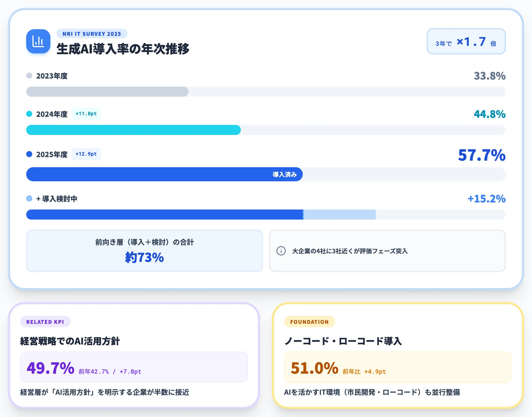Click the 3年で ×1.7 倍 badge
This screenshot has height=417, width=532.
point(466,41)
